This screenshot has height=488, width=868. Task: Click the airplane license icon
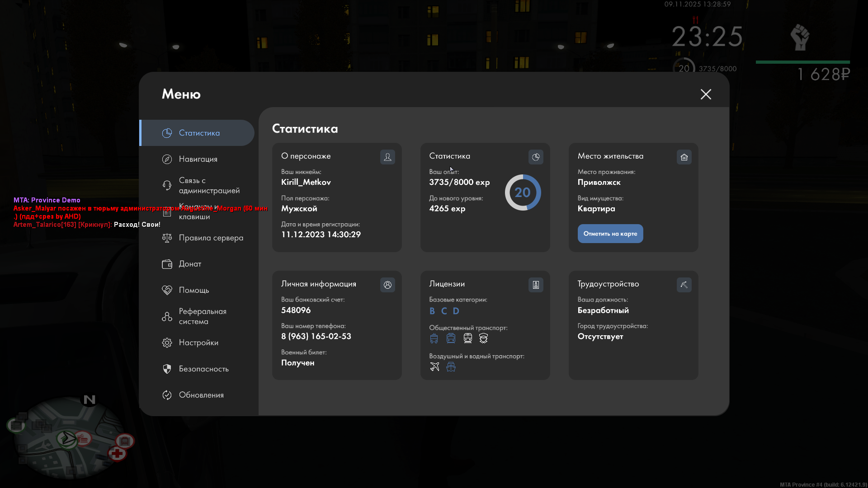point(434,366)
